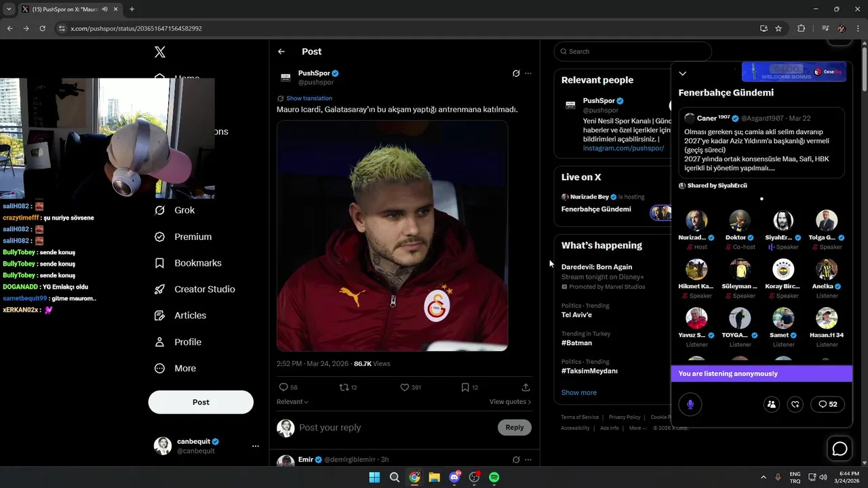Open the space comments with 52
This screenshot has height=488, width=868.
(827, 405)
